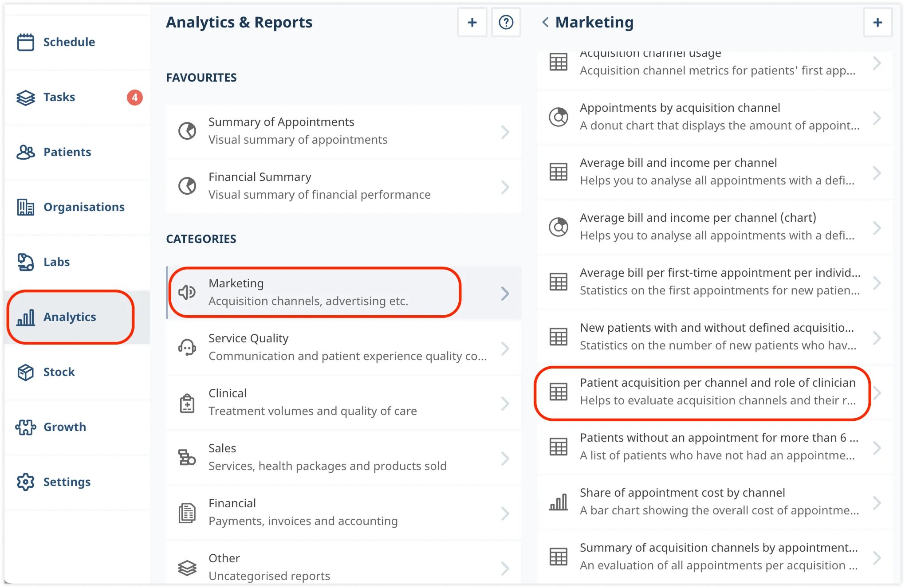
Task: Open the Labs flask icon
Action: (x=25, y=262)
